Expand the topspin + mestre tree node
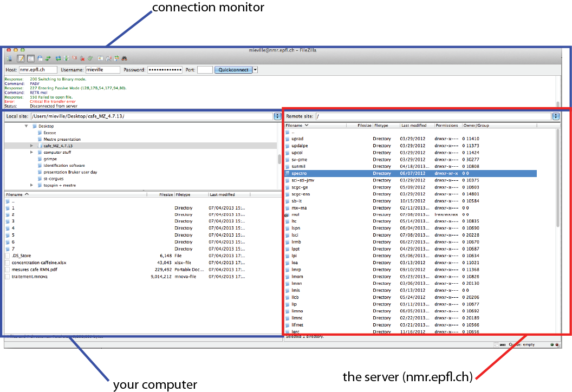Image resolution: width=572 pixels, height=392 pixels. click(31, 185)
